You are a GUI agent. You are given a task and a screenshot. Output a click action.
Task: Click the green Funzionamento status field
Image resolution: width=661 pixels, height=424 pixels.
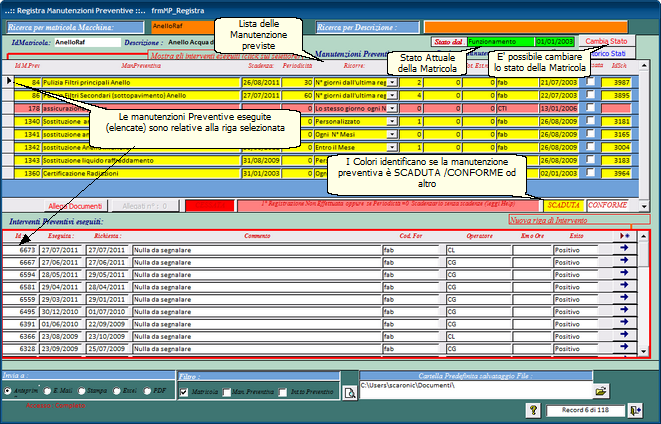coord(501,42)
